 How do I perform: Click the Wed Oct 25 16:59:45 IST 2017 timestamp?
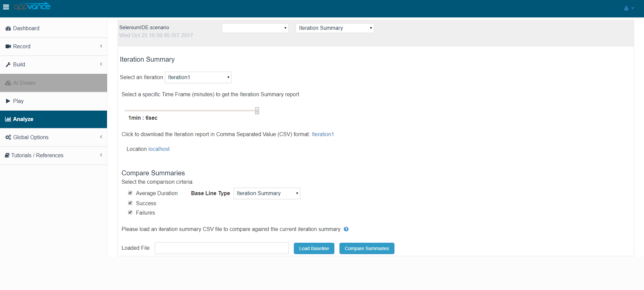(156, 36)
